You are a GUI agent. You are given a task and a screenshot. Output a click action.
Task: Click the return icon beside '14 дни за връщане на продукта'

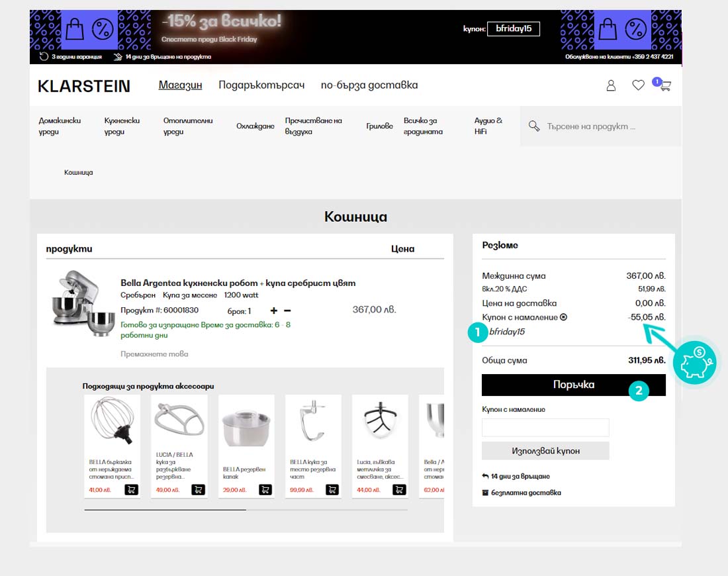pos(118,57)
